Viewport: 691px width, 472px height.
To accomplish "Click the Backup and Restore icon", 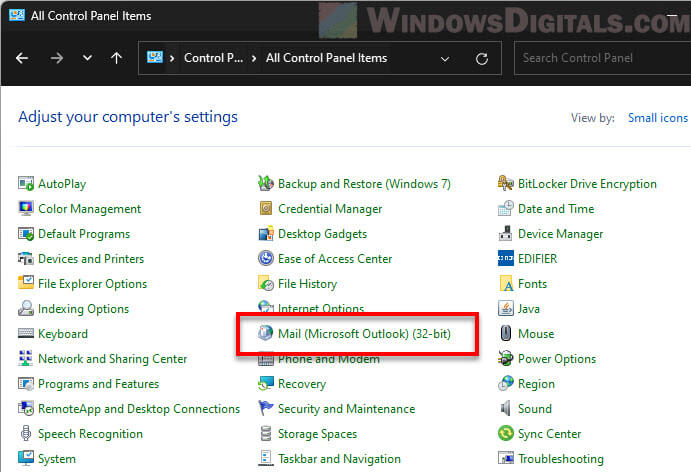I will (266, 183).
